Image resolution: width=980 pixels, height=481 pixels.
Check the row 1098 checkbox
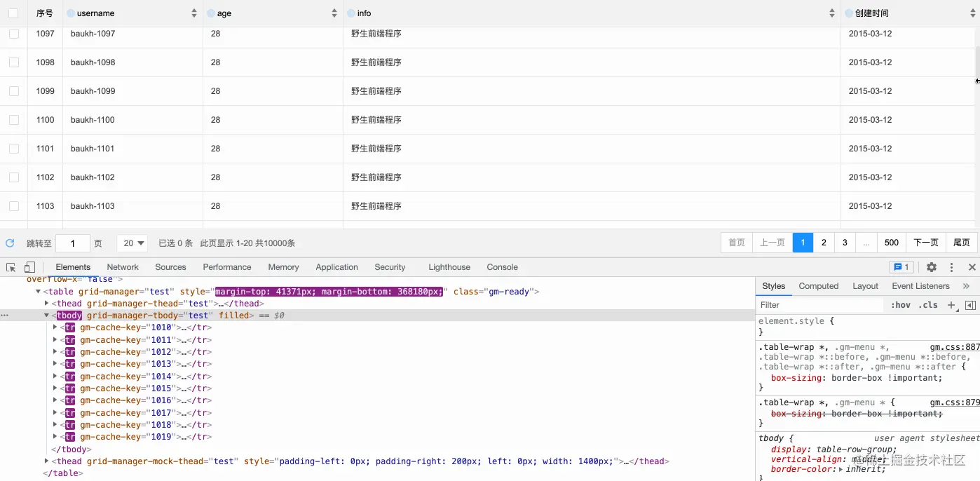point(14,62)
